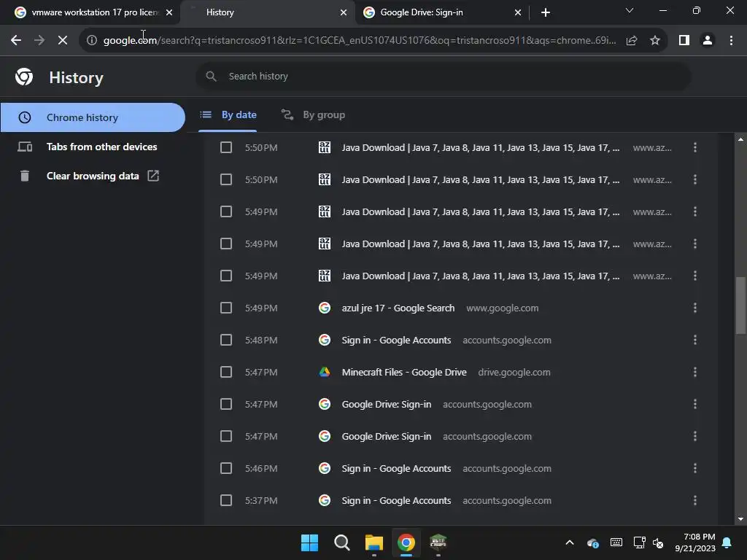Click the address bar URL
Screen dimensions: 747x560
pyautogui.click(x=360, y=41)
